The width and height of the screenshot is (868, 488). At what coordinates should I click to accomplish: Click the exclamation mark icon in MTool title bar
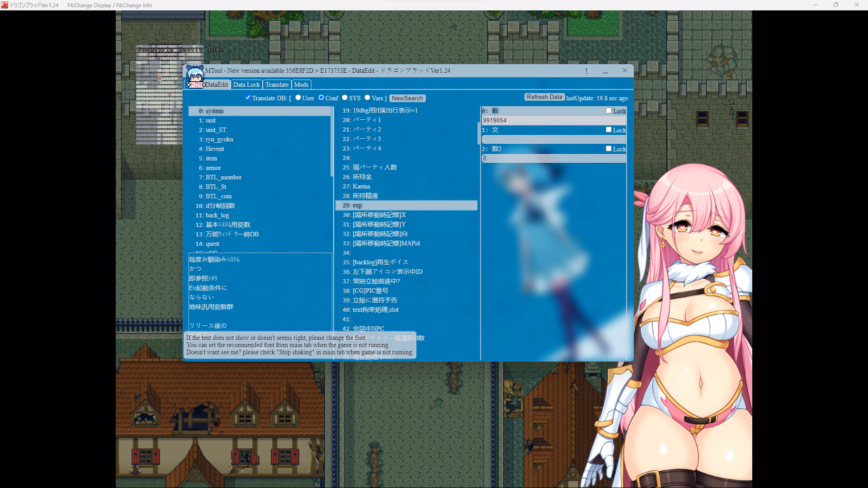[x=586, y=71]
